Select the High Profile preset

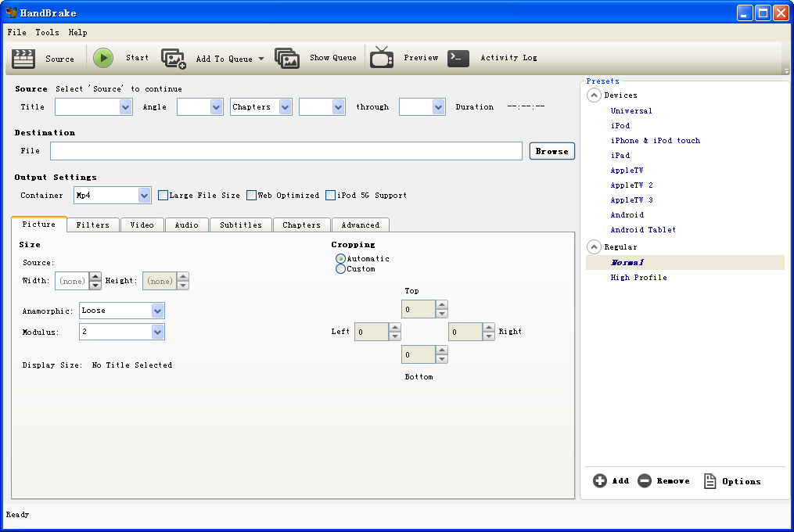coord(639,278)
